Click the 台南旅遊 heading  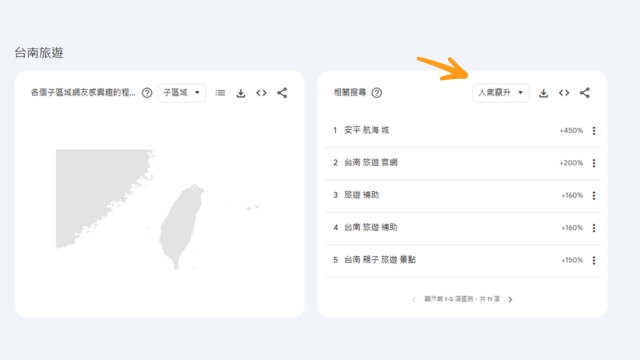(39, 53)
